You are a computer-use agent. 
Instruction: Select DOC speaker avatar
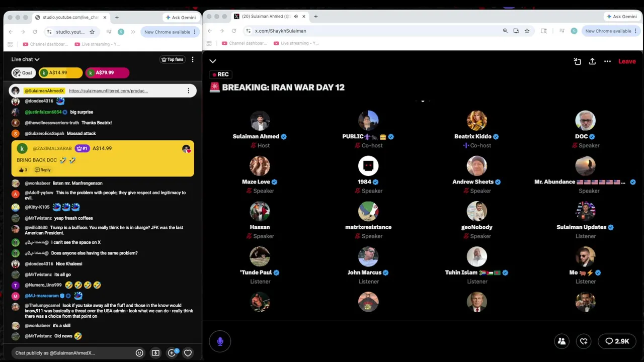point(585,121)
